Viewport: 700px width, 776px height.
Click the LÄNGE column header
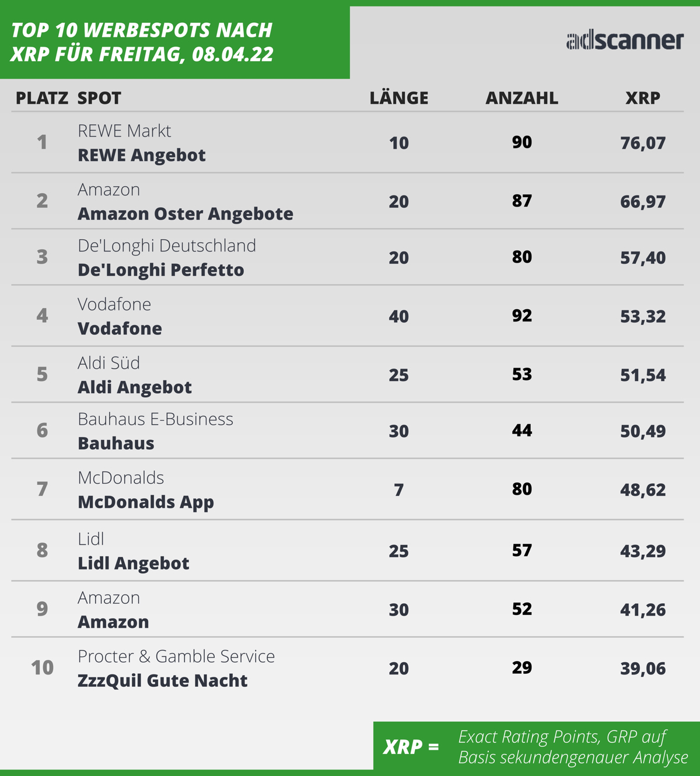tap(399, 97)
